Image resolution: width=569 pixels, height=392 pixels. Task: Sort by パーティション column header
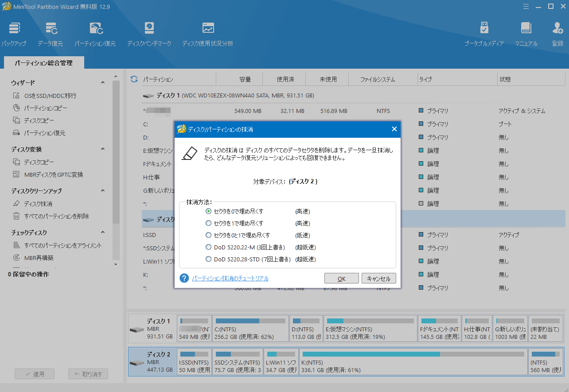tap(178, 79)
